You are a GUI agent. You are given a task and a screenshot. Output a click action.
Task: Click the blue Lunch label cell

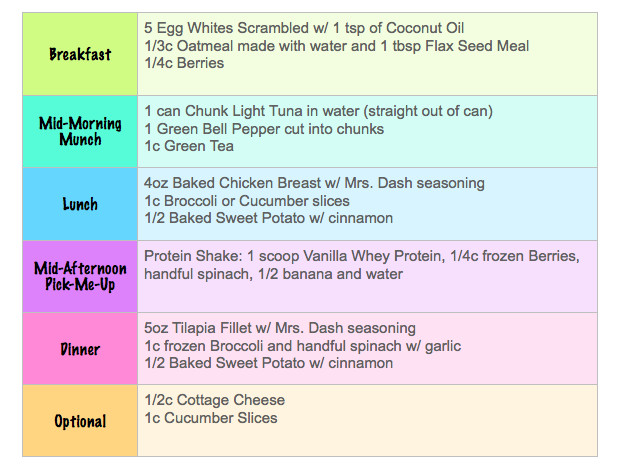[x=80, y=204]
